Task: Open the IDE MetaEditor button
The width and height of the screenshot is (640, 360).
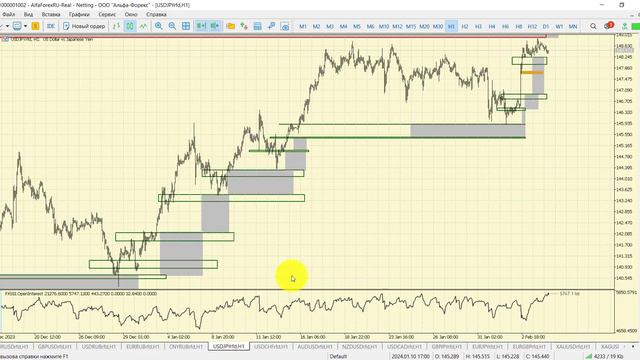Action: pyautogui.click(x=51, y=26)
